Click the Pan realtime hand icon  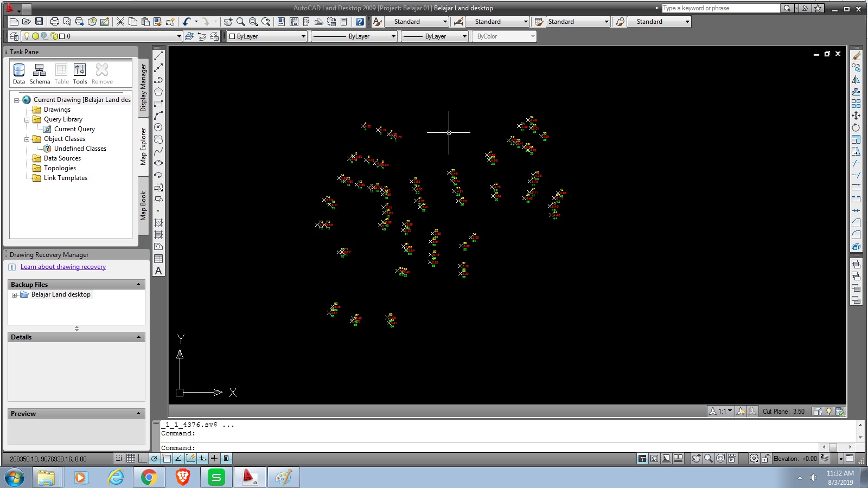coord(228,22)
